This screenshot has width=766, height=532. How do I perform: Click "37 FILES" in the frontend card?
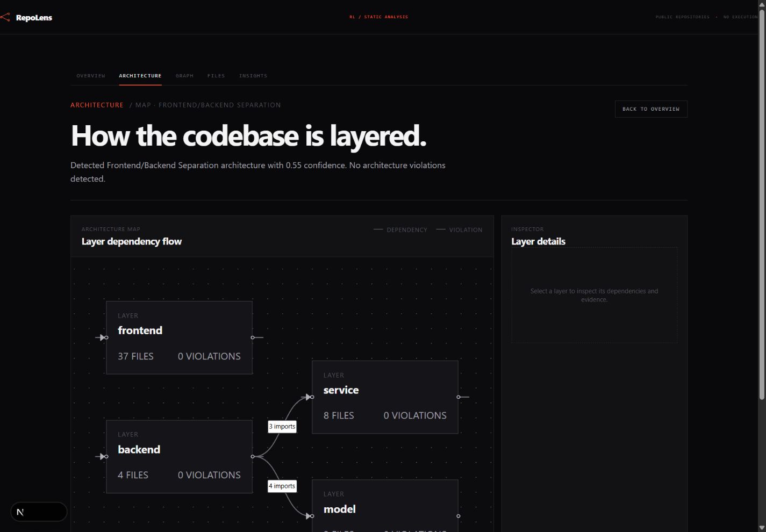pos(135,356)
